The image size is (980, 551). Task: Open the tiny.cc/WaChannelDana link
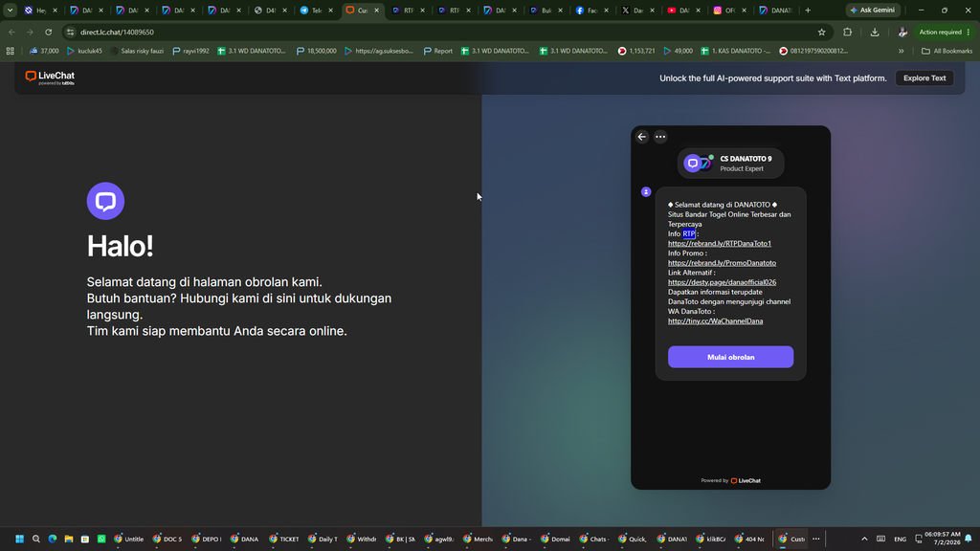click(715, 321)
